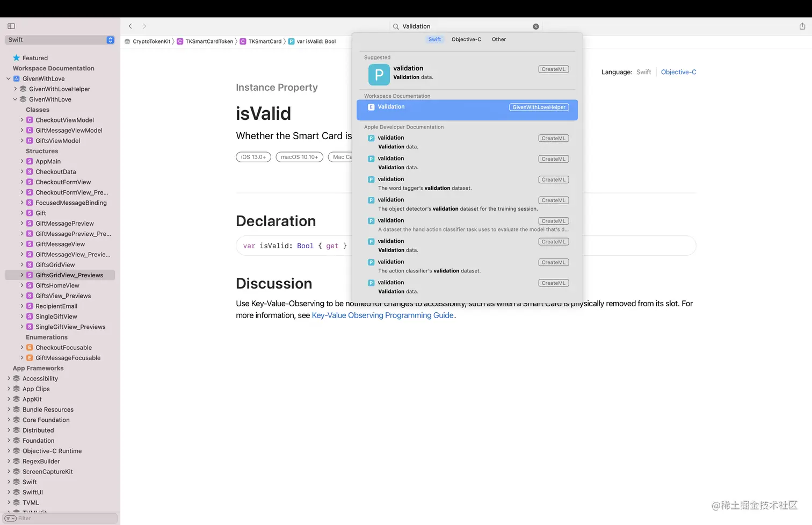
Task: Go forward with the right chevron
Action: (x=144, y=26)
